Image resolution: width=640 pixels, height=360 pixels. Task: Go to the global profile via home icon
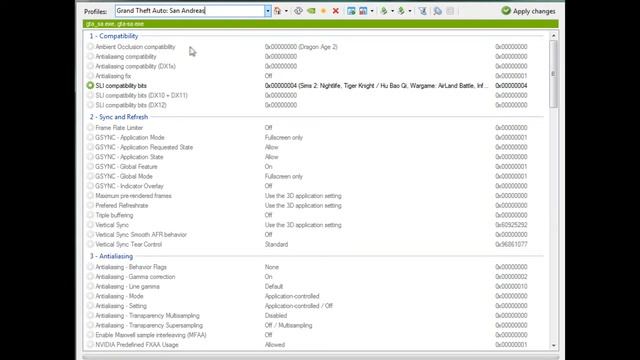click(x=278, y=11)
